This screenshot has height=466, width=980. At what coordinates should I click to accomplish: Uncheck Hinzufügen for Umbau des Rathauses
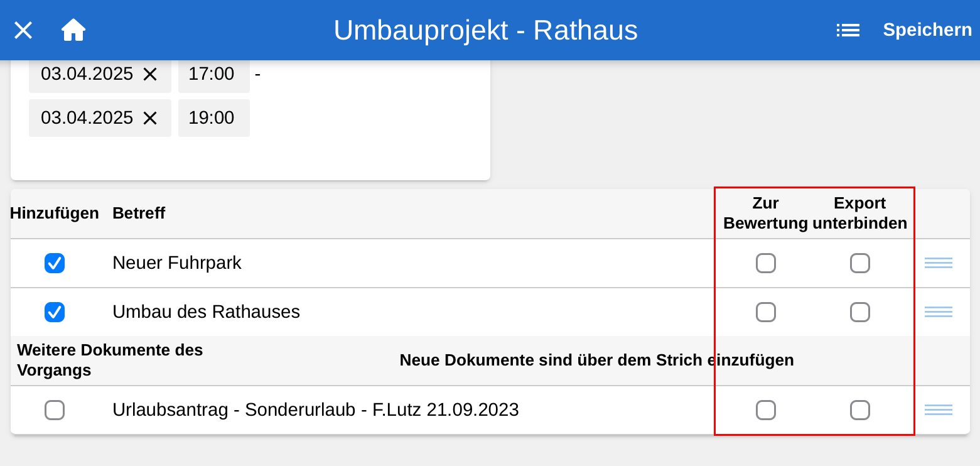point(55,312)
